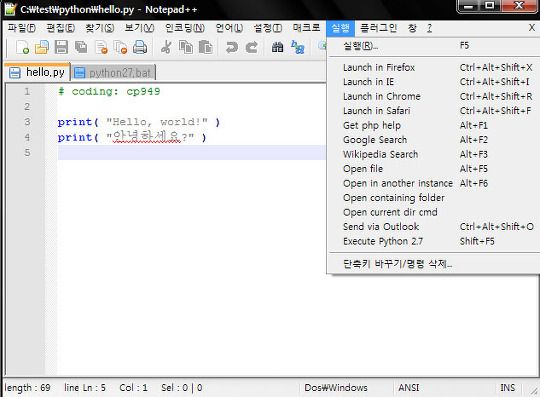Click the Redo arrow icon
Screen dimensions: 540x397
tap(251, 47)
